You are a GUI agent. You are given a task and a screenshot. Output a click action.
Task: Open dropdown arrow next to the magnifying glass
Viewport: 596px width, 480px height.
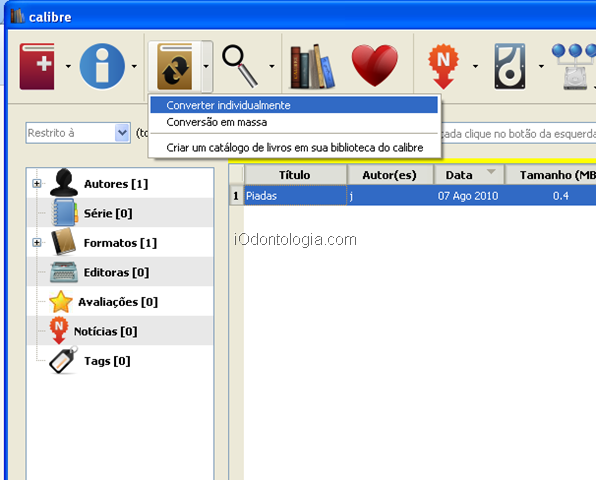pos(271,67)
